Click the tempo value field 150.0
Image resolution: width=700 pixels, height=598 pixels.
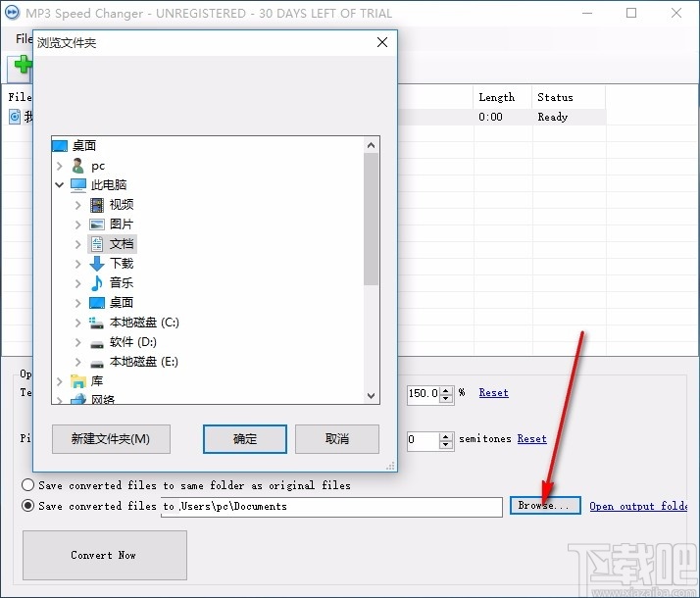pyautogui.click(x=424, y=394)
